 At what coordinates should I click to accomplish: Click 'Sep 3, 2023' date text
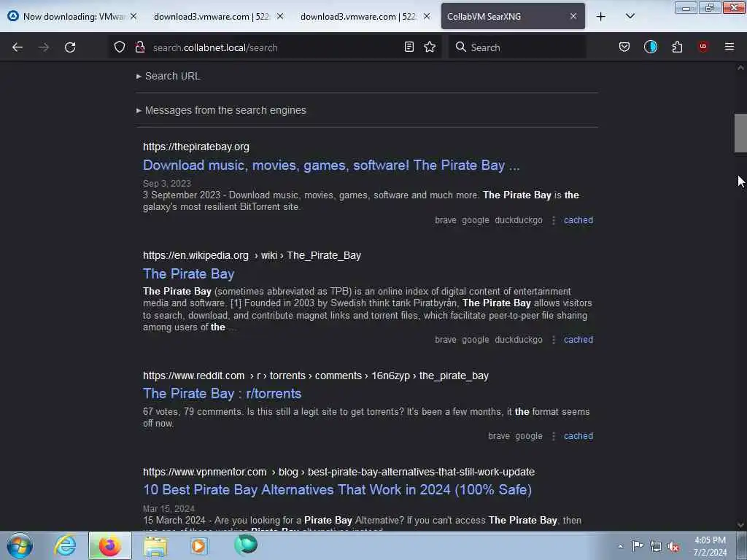(167, 184)
